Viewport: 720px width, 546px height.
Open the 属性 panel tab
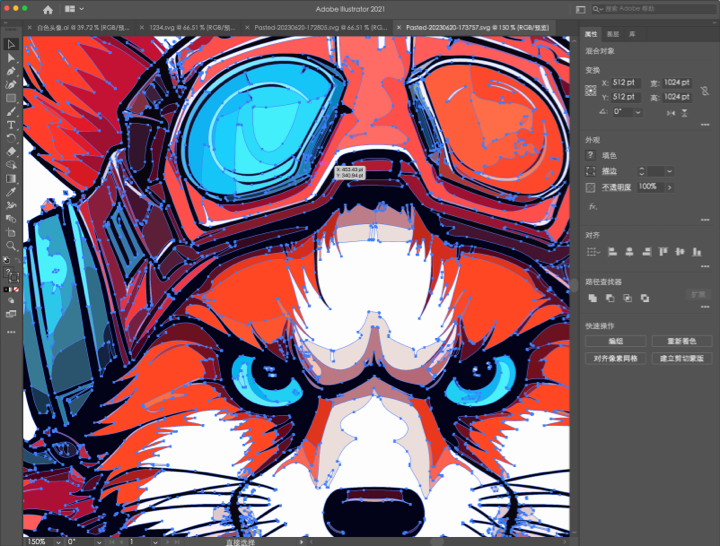coord(591,34)
